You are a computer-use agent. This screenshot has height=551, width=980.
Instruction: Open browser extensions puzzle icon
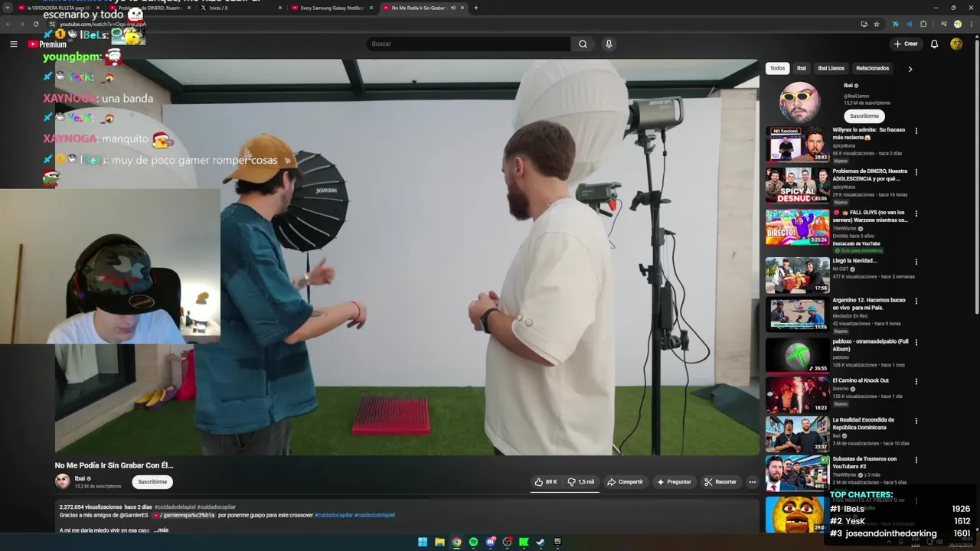point(923,24)
